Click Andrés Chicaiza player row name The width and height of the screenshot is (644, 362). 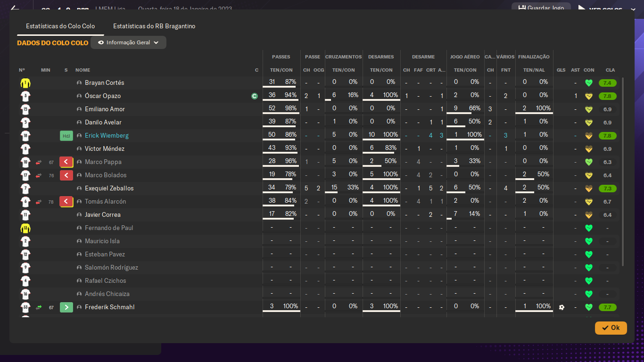tap(107, 294)
